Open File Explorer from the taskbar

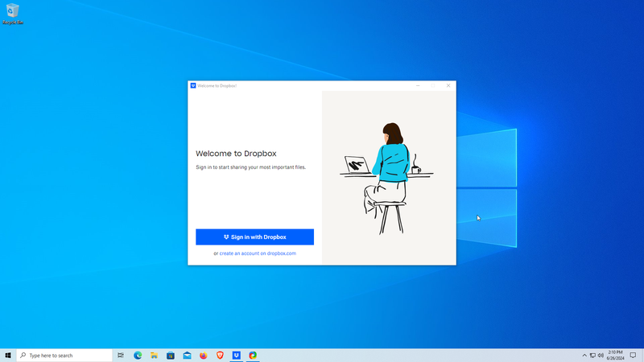(154, 355)
